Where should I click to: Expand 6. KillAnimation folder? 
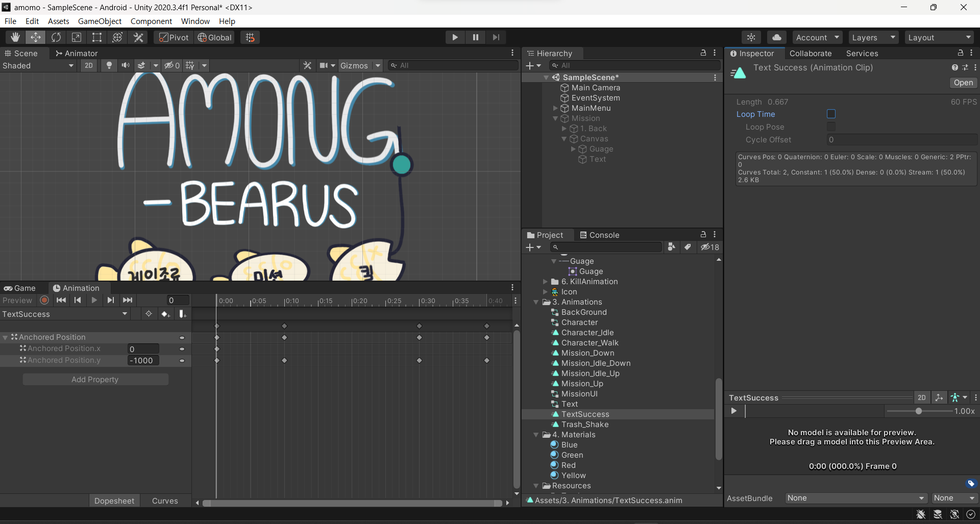click(545, 282)
